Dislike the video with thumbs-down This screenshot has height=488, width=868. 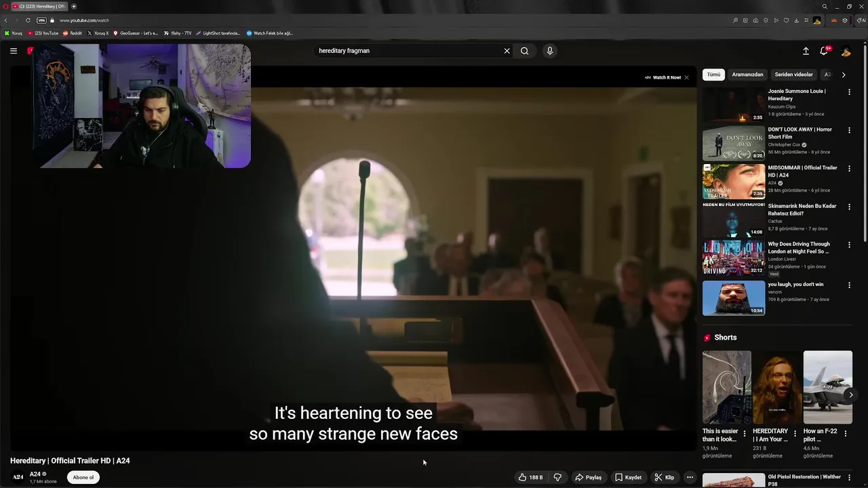click(x=557, y=477)
